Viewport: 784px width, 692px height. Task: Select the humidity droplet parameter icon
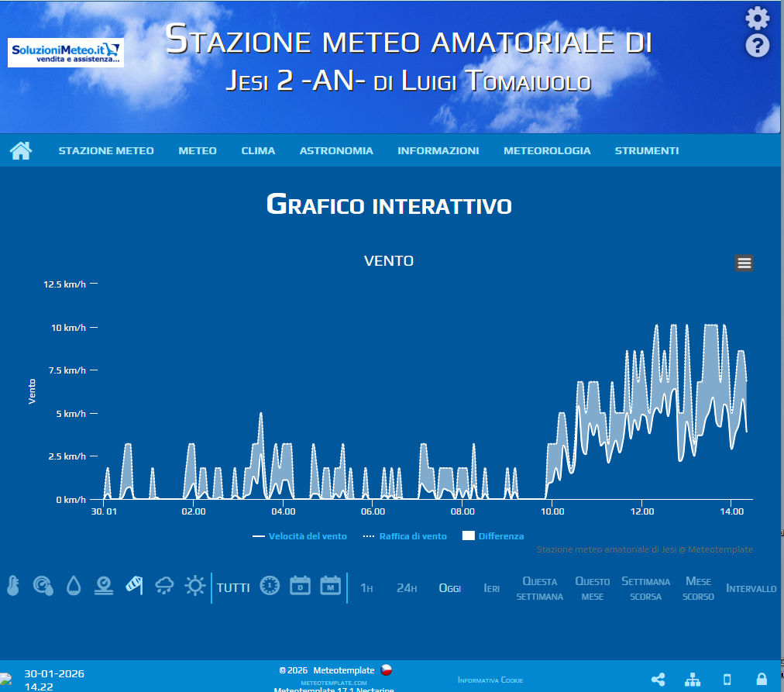[74, 586]
